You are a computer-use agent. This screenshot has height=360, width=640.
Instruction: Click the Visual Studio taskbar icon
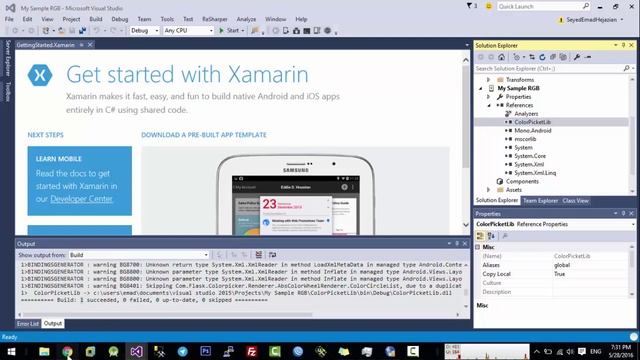pos(136,351)
